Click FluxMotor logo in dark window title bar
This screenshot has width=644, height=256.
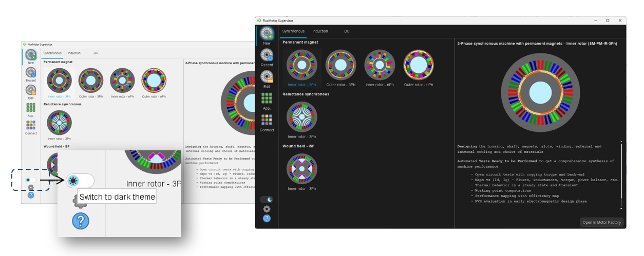(259, 21)
